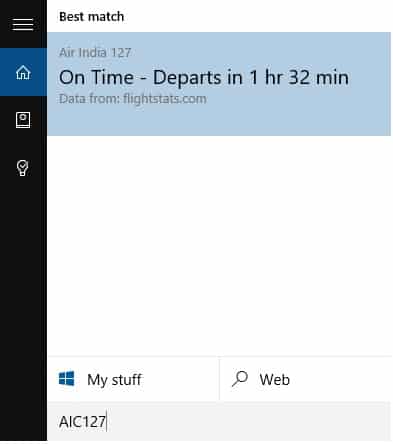Click the 'Best match' section heading
This screenshot has height=444, width=393.
(x=91, y=17)
